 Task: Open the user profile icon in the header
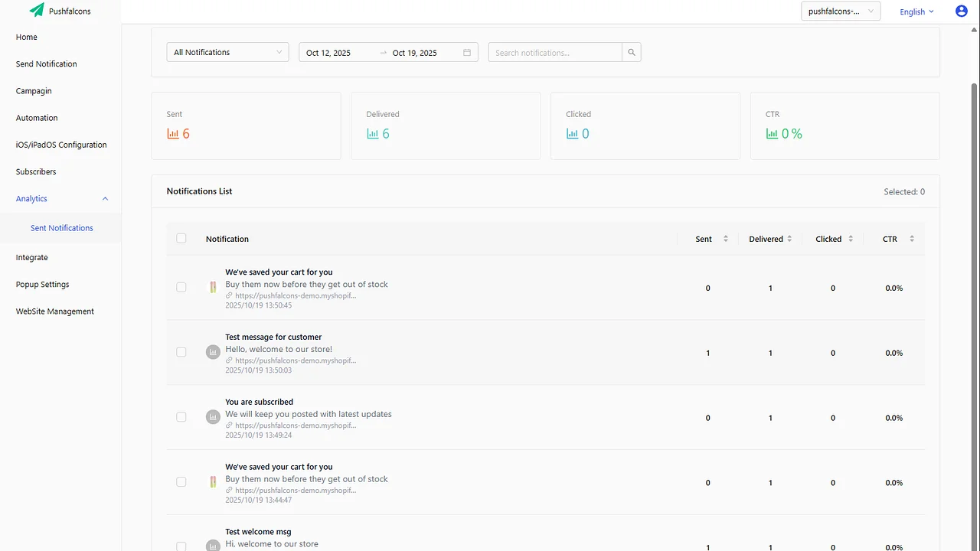[x=962, y=11]
